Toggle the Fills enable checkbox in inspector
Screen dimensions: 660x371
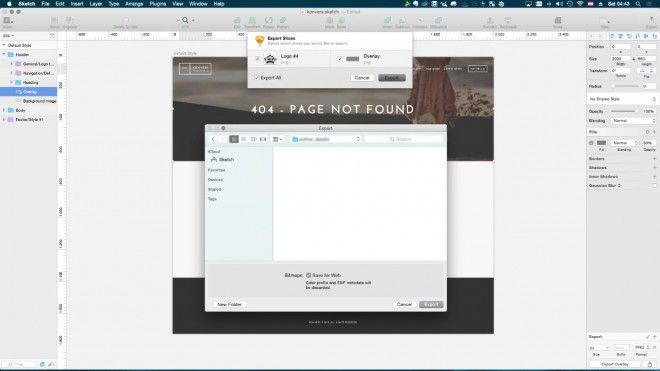tap(591, 143)
